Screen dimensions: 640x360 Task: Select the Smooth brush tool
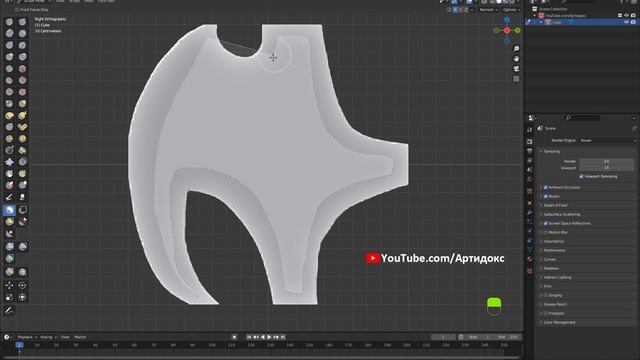(22, 69)
